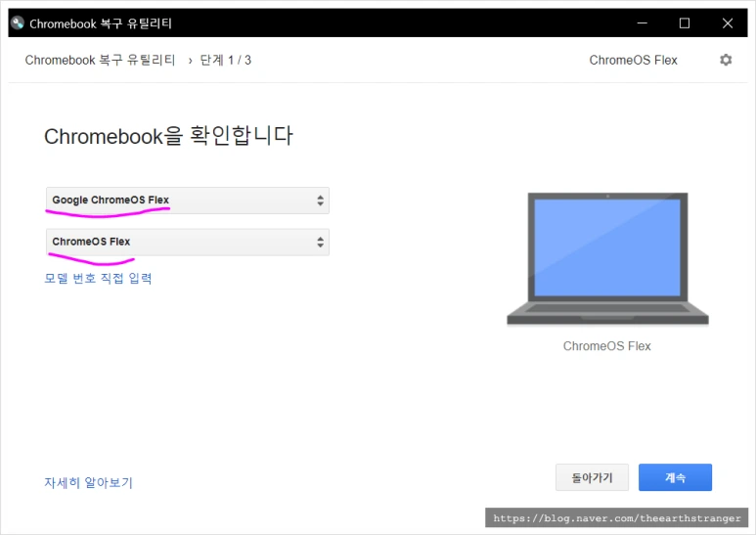Image resolution: width=756 pixels, height=535 pixels.
Task: Click the Chromebook 복구 유틸리티 breadcrumb text
Action: click(x=100, y=61)
